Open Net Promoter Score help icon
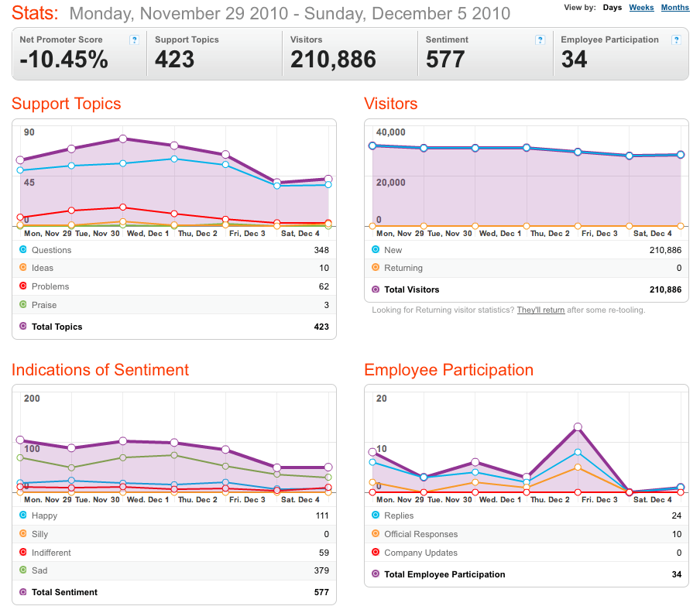Viewport: 700px width, 613px height. 134,40
